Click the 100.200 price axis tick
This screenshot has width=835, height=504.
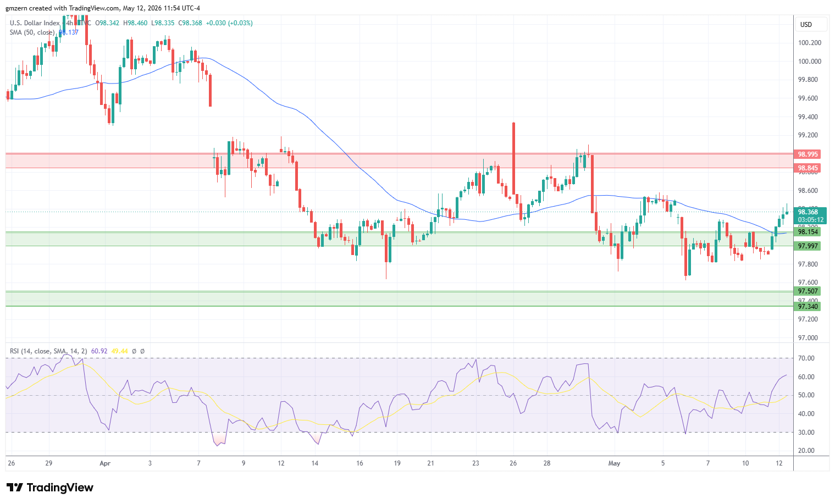(x=810, y=43)
